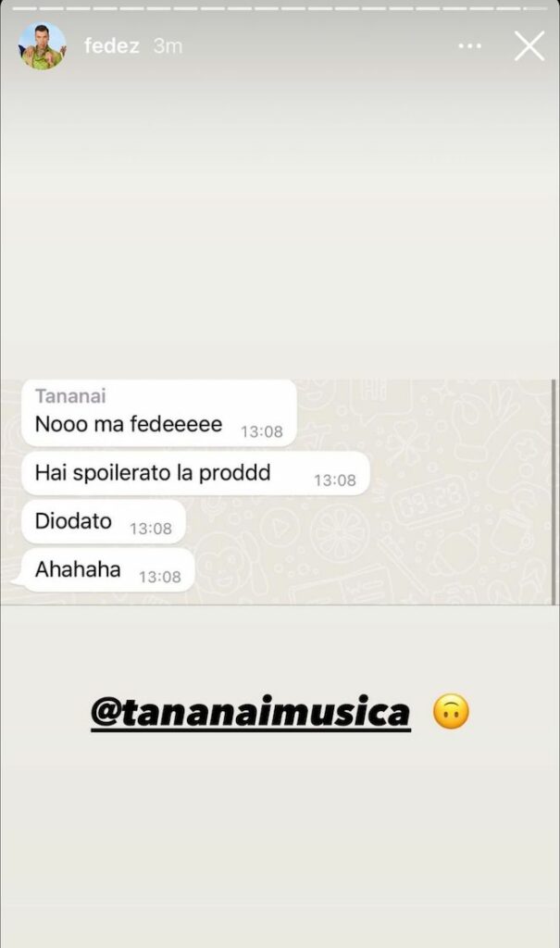Open fedez profile picture avatar
The width and height of the screenshot is (560, 948).
43,46
